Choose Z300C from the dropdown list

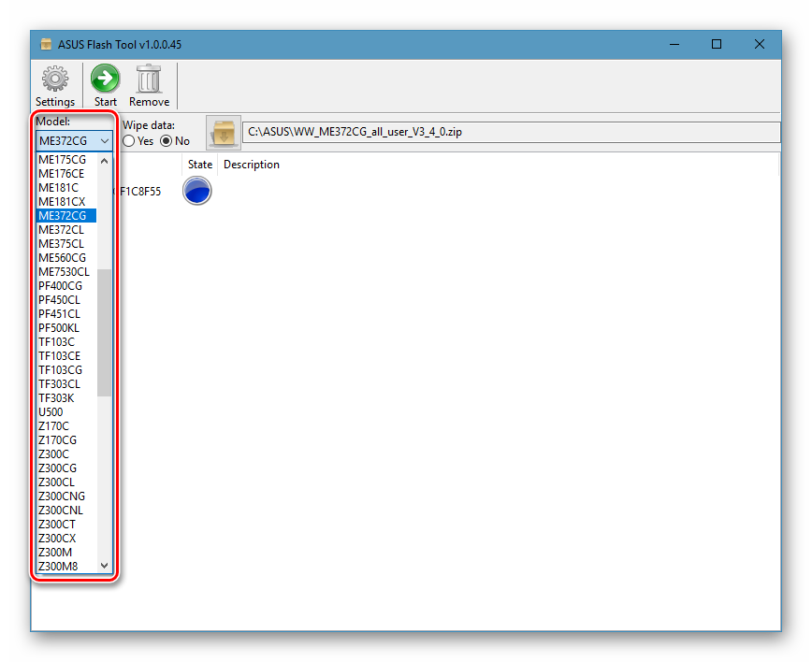(x=66, y=453)
